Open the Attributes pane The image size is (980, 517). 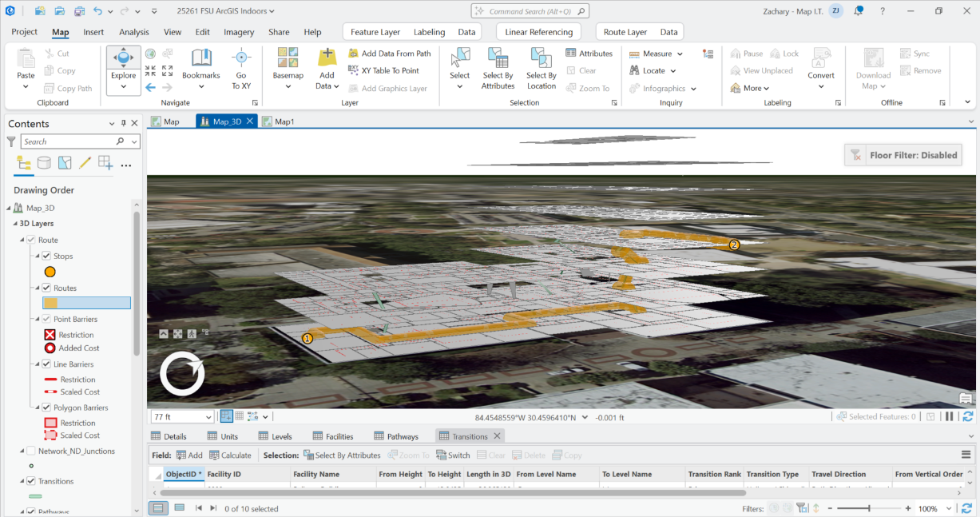click(x=589, y=54)
